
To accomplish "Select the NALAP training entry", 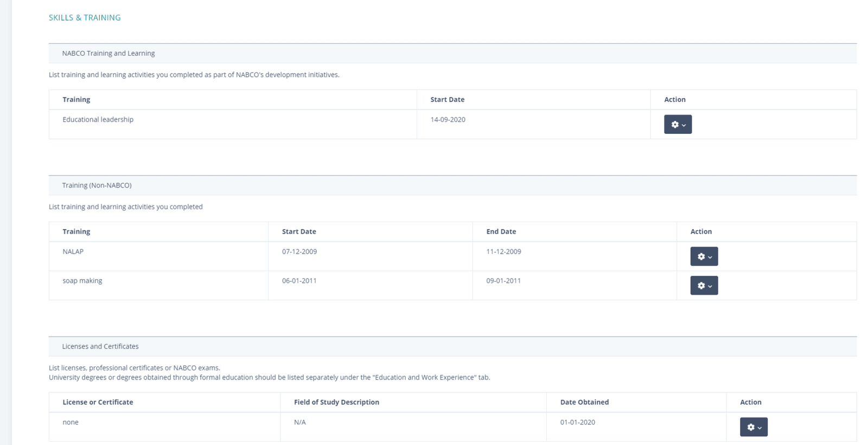I will pyautogui.click(x=73, y=251).
